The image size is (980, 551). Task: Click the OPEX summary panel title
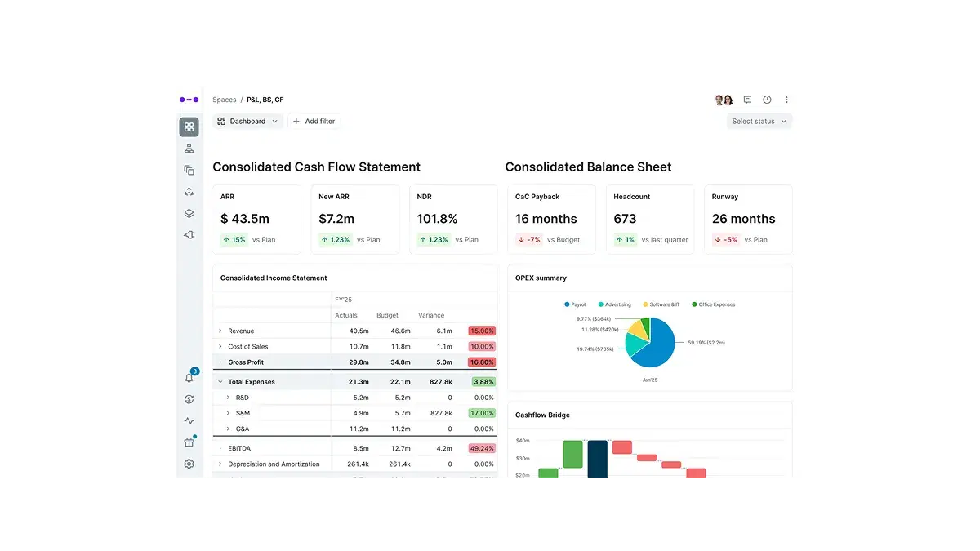pyautogui.click(x=541, y=278)
